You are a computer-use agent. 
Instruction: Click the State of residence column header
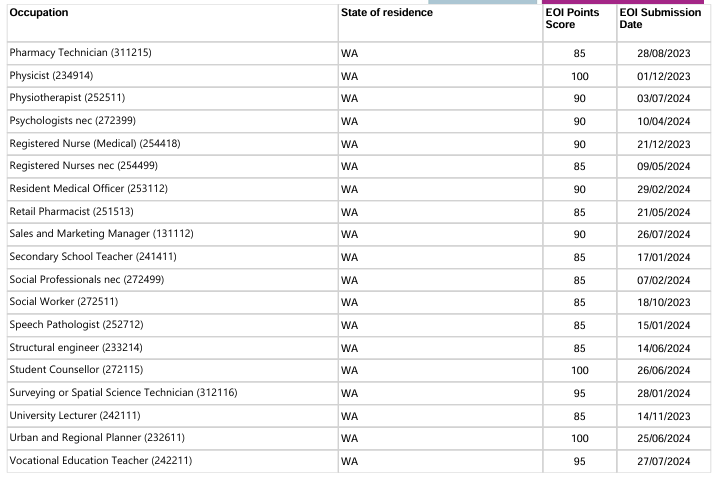[x=387, y=13]
